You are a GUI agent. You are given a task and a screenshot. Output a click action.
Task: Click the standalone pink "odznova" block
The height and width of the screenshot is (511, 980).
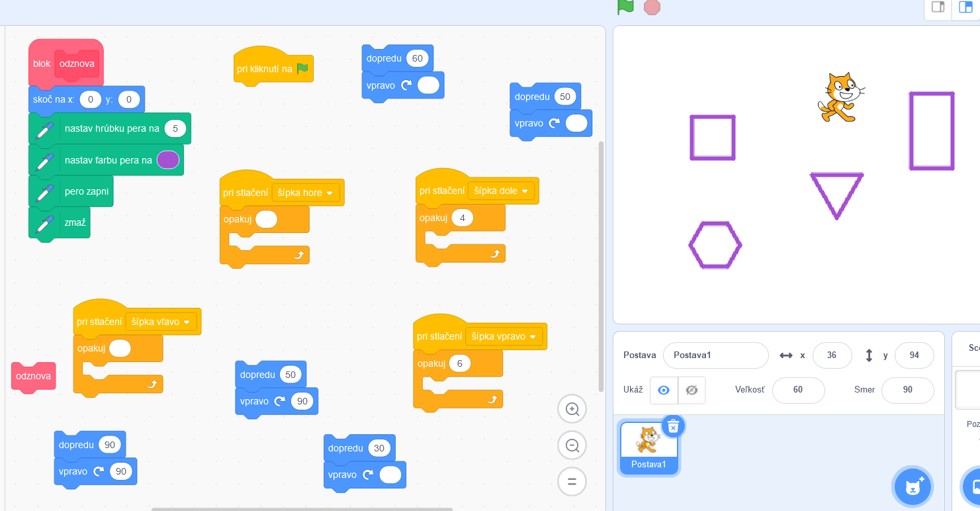pos(34,376)
